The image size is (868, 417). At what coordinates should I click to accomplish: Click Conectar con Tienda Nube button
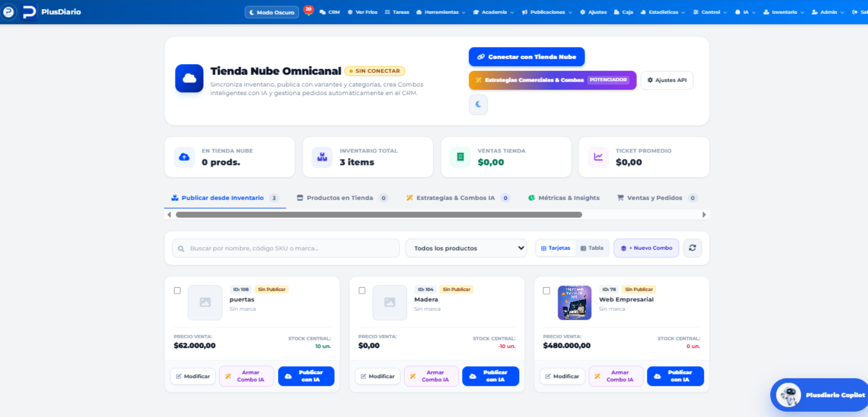pos(527,57)
